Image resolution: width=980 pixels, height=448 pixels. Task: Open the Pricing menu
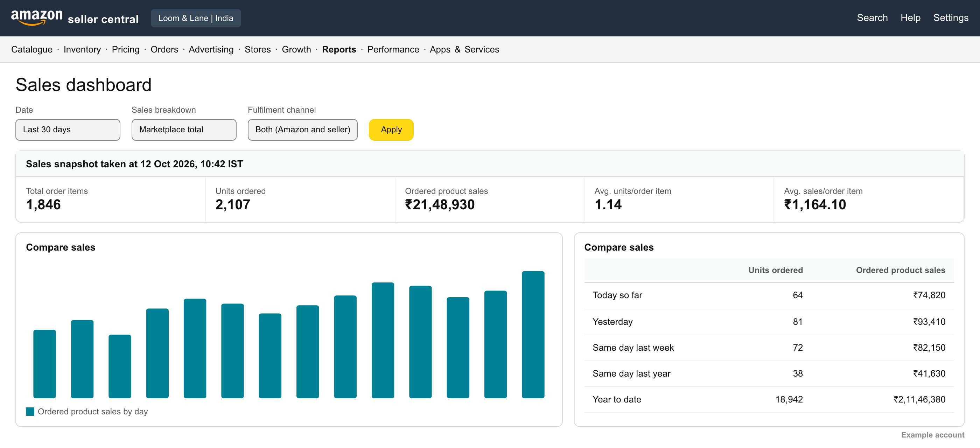(x=126, y=49)
